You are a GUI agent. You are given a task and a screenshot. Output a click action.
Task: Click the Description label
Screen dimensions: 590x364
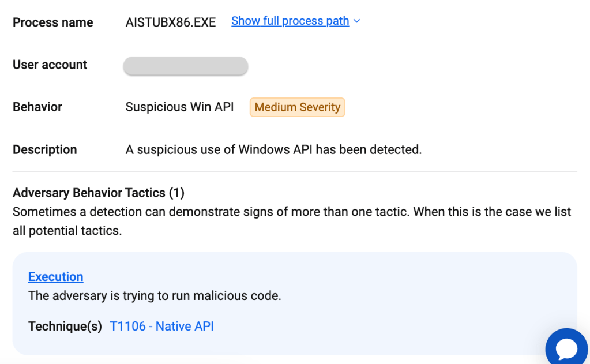tap(45, 150)
